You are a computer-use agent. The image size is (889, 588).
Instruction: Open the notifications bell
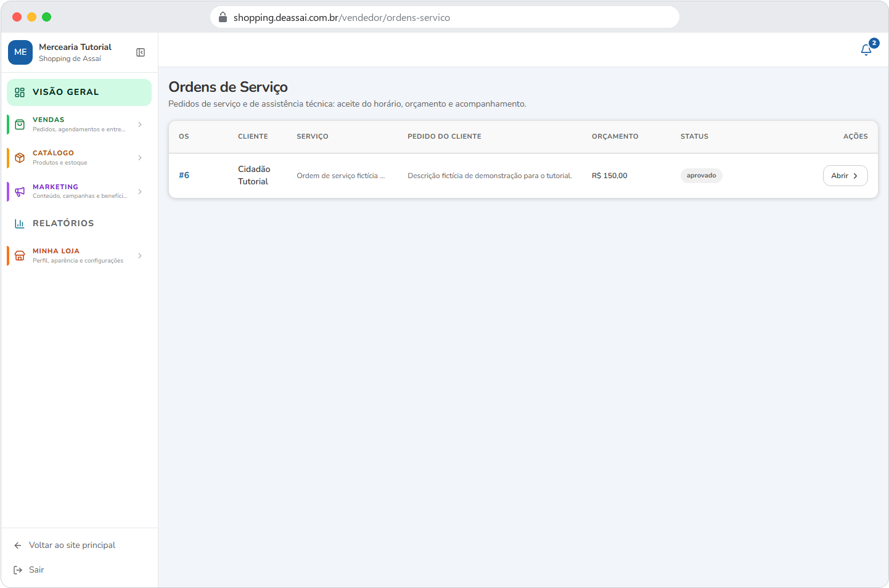pos(866,50)
